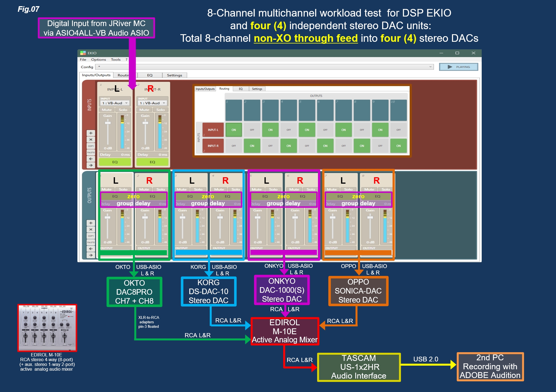The height and width of the screenshot is (392, 556).
Task: Mute the INPUT-L channel
Action: pyautogui.click(x=107, y=110)
